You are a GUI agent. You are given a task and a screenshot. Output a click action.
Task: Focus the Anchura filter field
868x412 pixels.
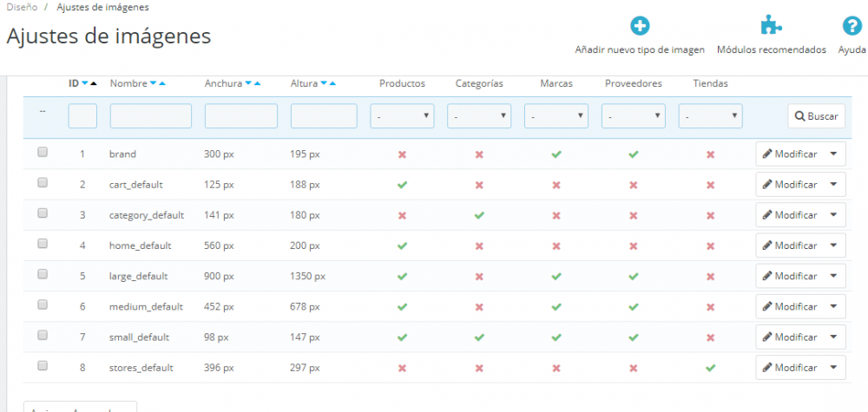click(x=240, y=116)
